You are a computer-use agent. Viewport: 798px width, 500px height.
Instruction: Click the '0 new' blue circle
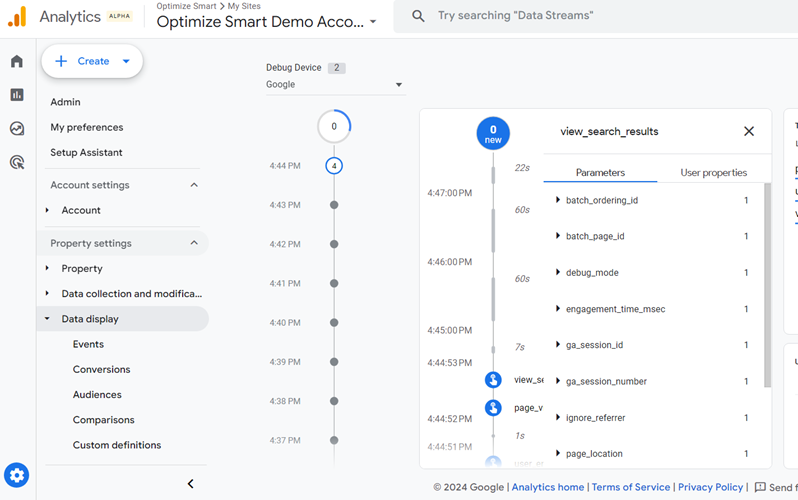tap(493, 133)
